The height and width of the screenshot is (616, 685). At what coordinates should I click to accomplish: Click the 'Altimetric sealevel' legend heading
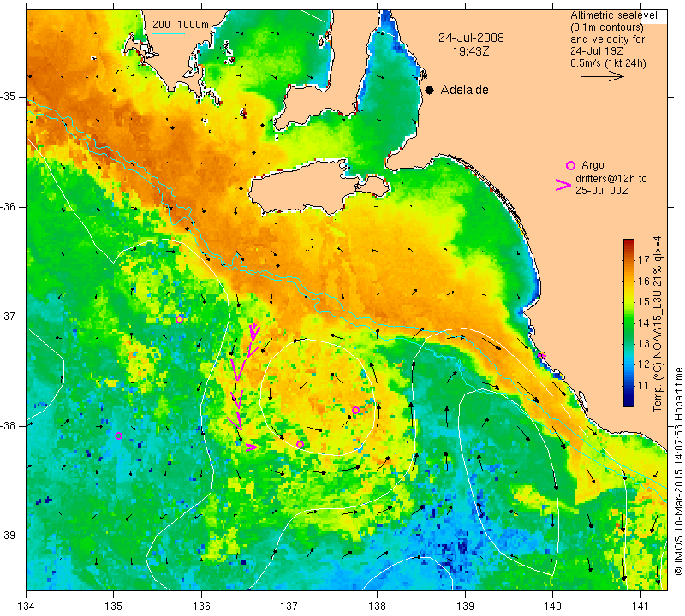pos(613,15)
